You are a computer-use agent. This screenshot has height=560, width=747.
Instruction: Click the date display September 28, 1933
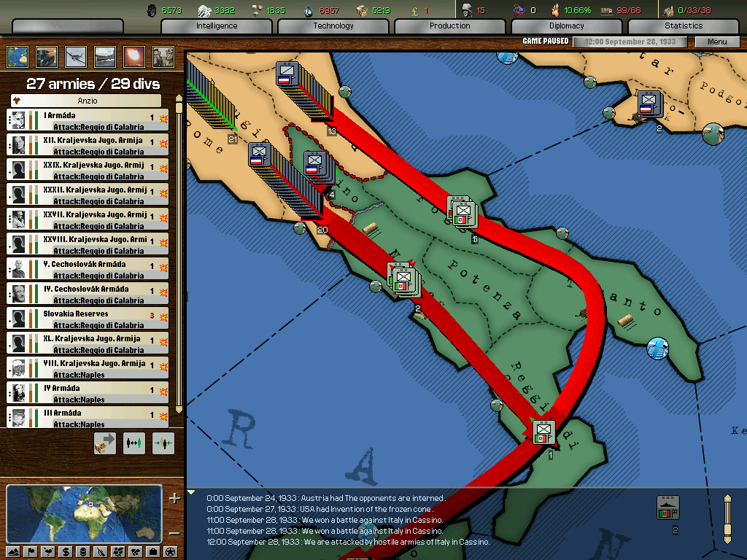tap(630, 42)
